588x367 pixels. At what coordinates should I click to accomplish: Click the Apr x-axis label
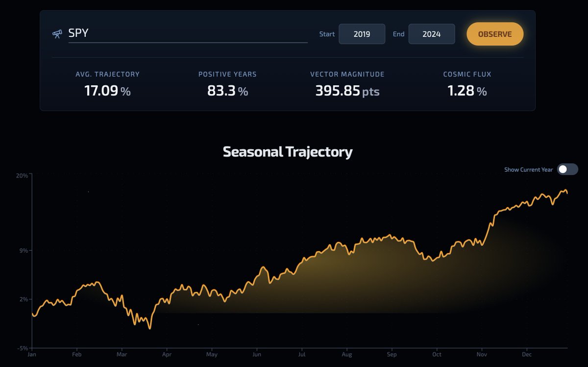(x=167, y=354)
